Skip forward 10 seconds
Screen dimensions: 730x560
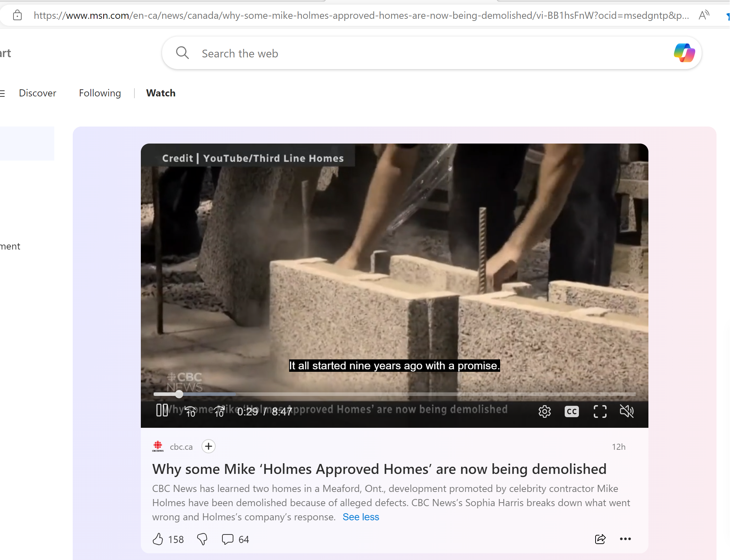[219, 411]
